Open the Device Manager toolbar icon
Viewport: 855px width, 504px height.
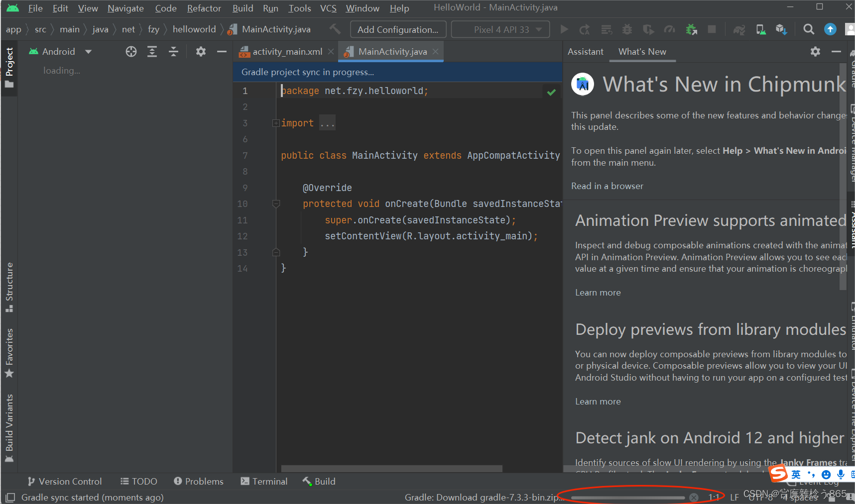pos(761,29)
